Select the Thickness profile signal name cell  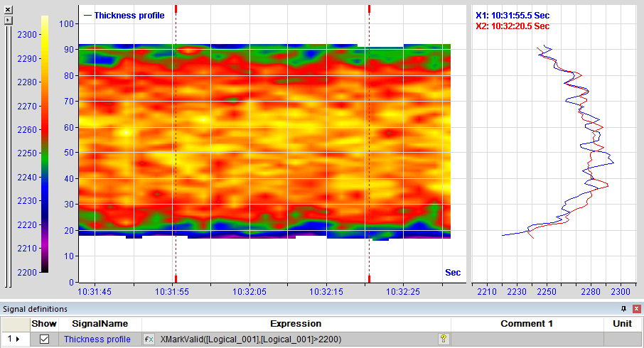(x=97, y=339)
